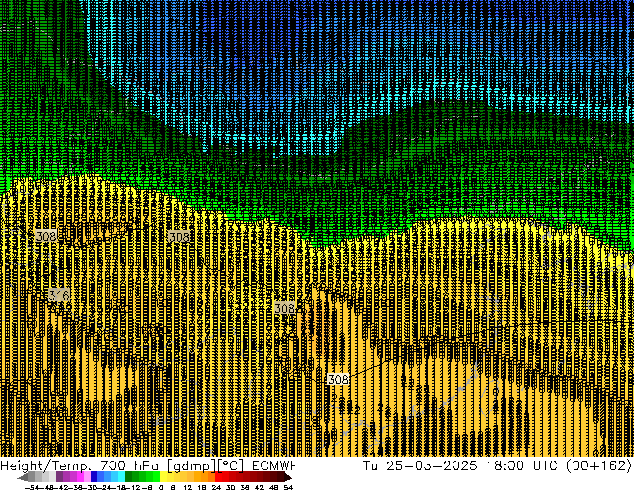Click the 316 contour label on the map
This screenshot has width=634, height=490.
click(59, 294)
